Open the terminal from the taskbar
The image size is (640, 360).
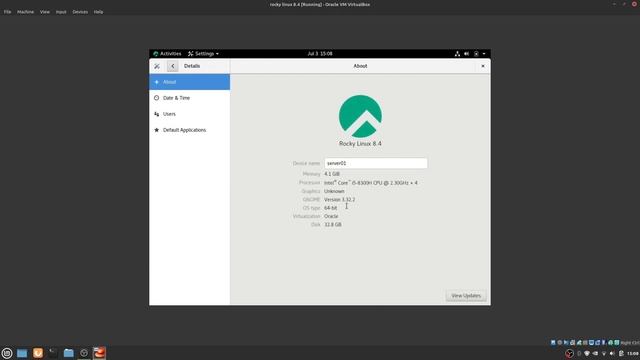tap(53, 353)
